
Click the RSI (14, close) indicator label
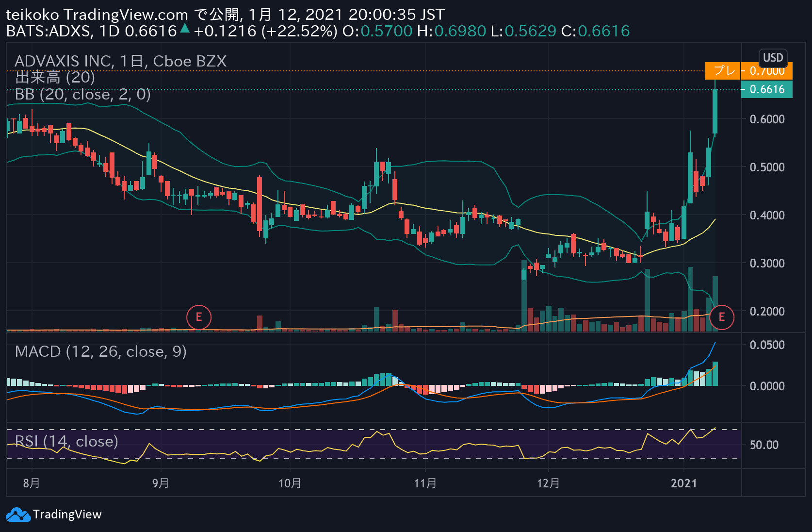tap(66, 441)
